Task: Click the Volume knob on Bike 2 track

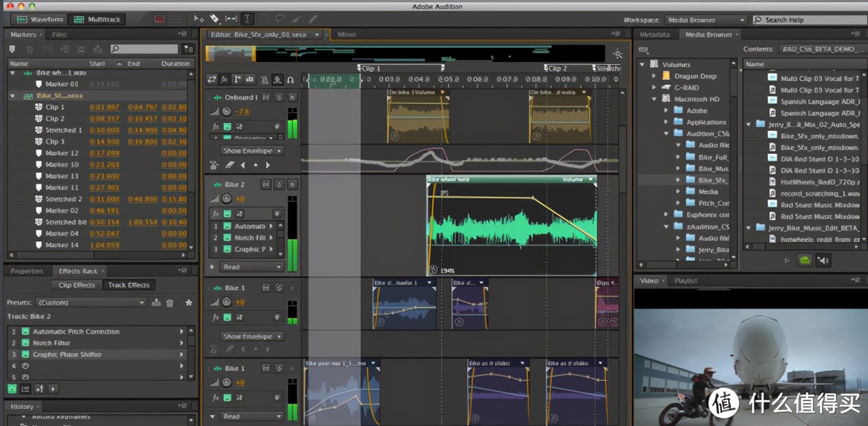Action: (x=227, y=199)
